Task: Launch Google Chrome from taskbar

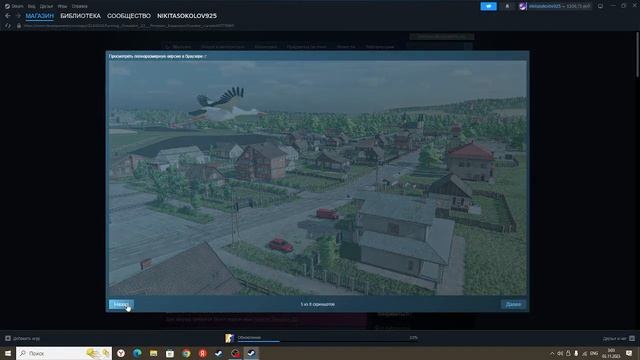Action: coord(186,353)
